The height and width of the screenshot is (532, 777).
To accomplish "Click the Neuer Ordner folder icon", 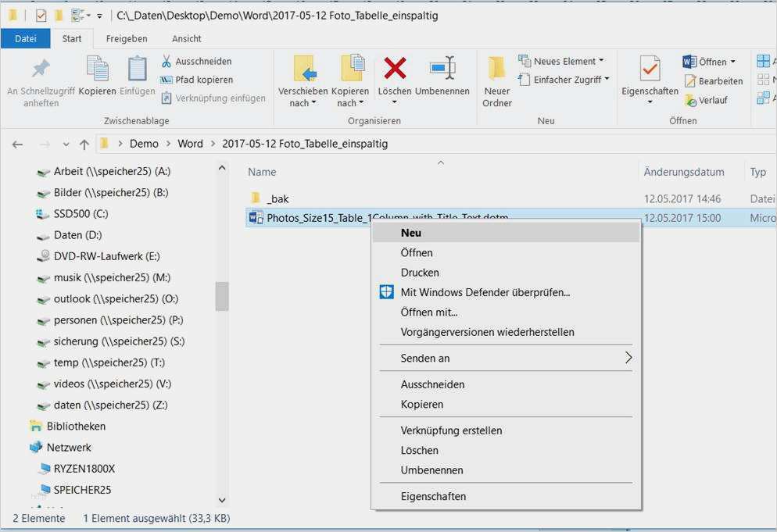I will (x=496, y=69).
